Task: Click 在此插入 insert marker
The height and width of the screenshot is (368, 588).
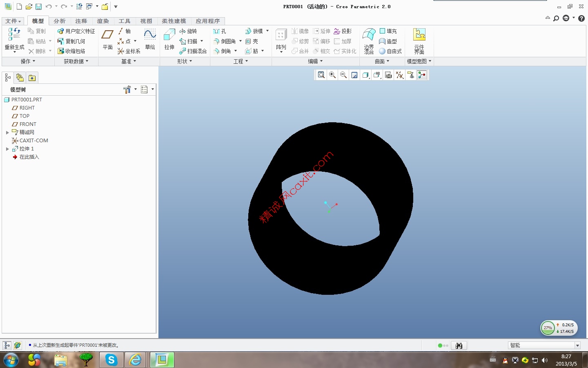Action: (x=29, y=157)
